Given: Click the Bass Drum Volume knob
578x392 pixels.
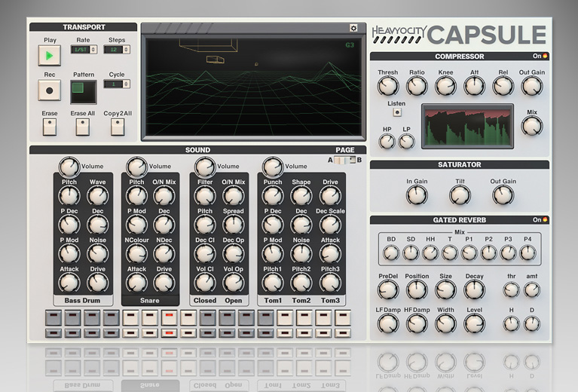Looking at the screenshot, I should [x=69, y=167].
